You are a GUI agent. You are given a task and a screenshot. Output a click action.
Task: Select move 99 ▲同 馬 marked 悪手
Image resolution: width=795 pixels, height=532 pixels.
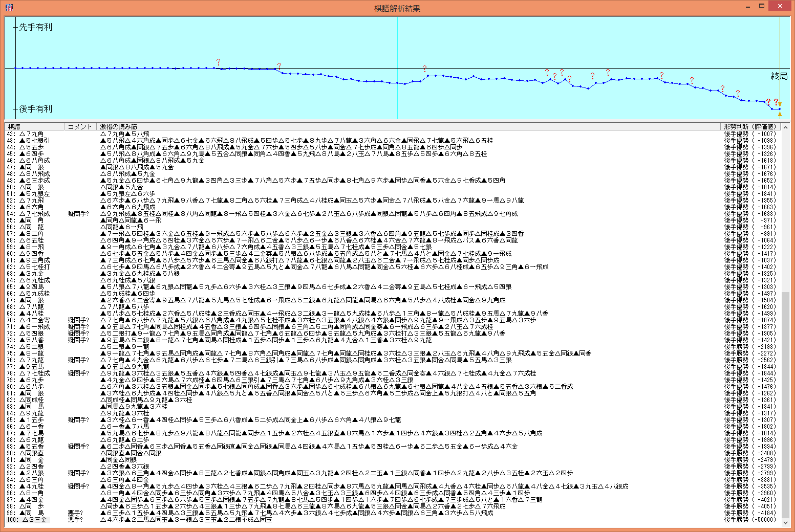tap(34, 513)
